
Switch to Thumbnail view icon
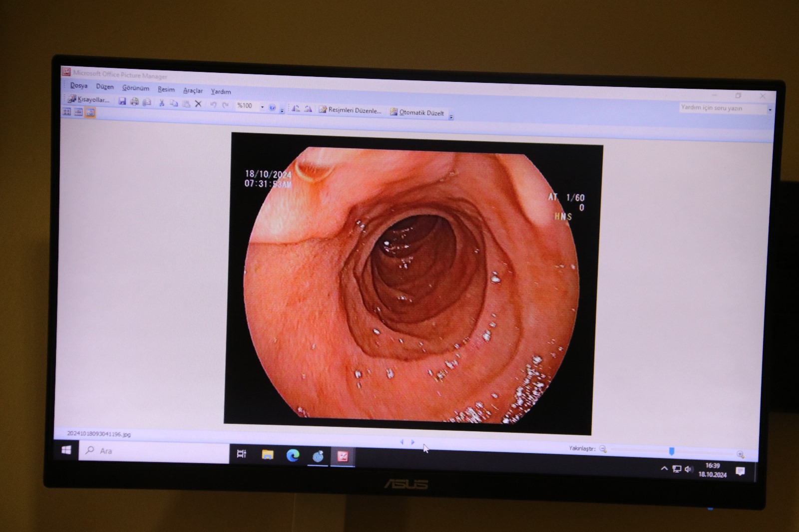66,112
